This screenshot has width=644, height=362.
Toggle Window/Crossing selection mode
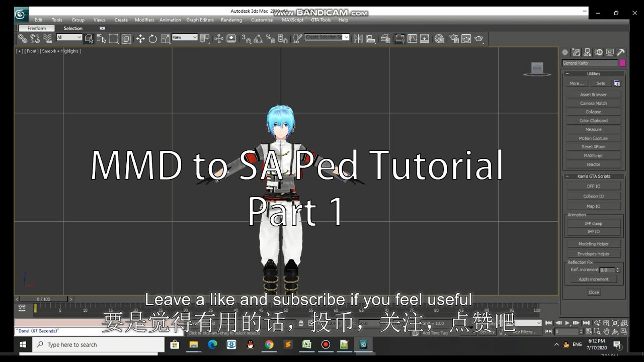pos(126,38)
